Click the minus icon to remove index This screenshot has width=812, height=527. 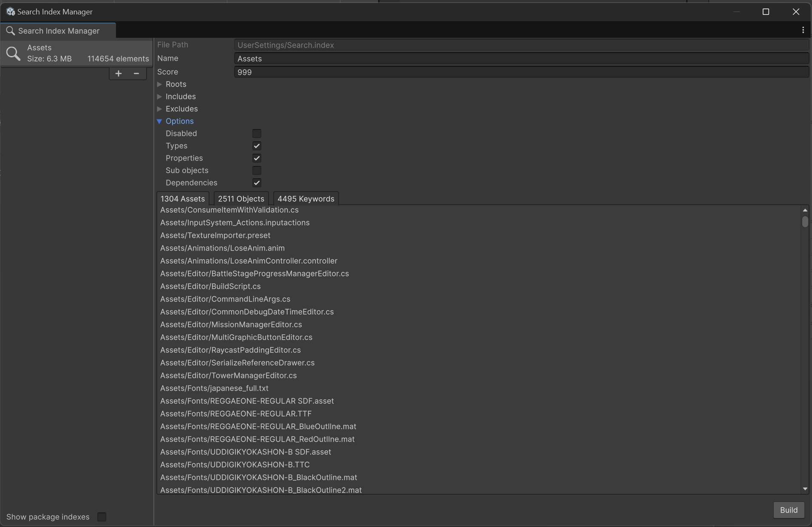pos(136,73)
